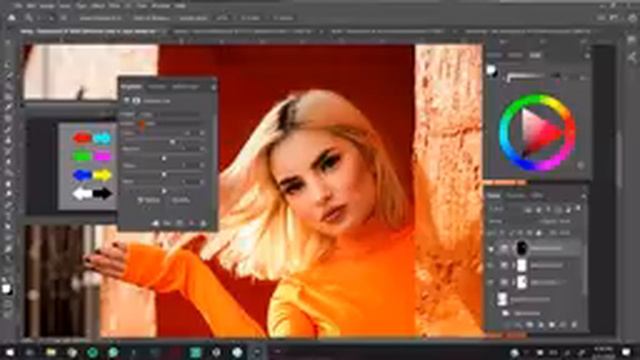Open the layer blend mode dropdown
The width and height of the screenshot is (640, 360).
[x=510, y=222]
